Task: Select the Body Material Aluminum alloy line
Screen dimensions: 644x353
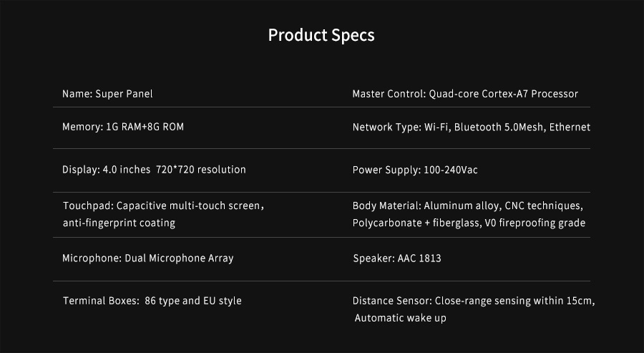Action: click(x=467, y=205)
